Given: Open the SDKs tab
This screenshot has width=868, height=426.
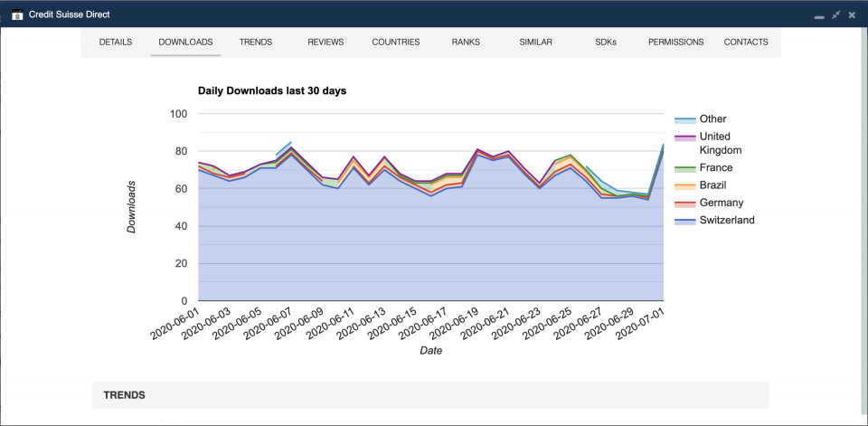Looking at the screenshot, I should pyautogui.click(x=606, y=43).
